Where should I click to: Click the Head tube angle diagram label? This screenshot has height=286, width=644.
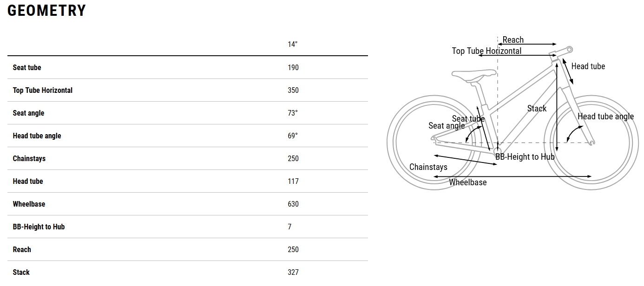[605, 117]
